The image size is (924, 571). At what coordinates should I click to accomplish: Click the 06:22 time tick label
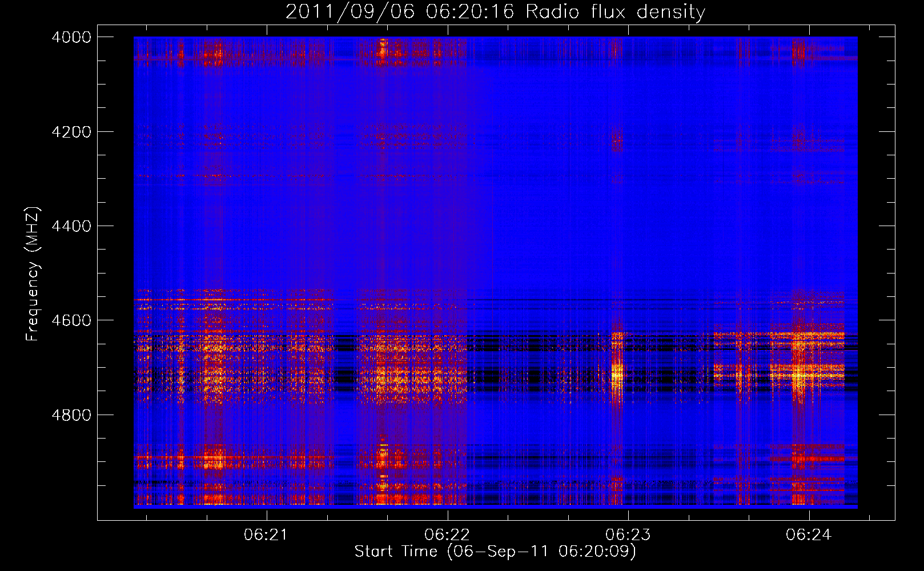447,535
